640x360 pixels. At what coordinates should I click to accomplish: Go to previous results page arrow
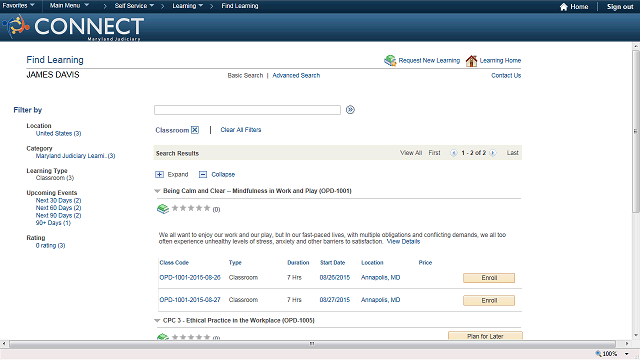pyautogui.click(x=453, y=153)
